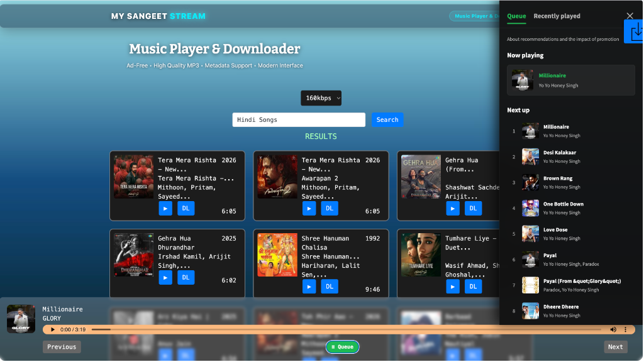
Task: Open About recommendations and promotion link
Action: tap(563, 40)
